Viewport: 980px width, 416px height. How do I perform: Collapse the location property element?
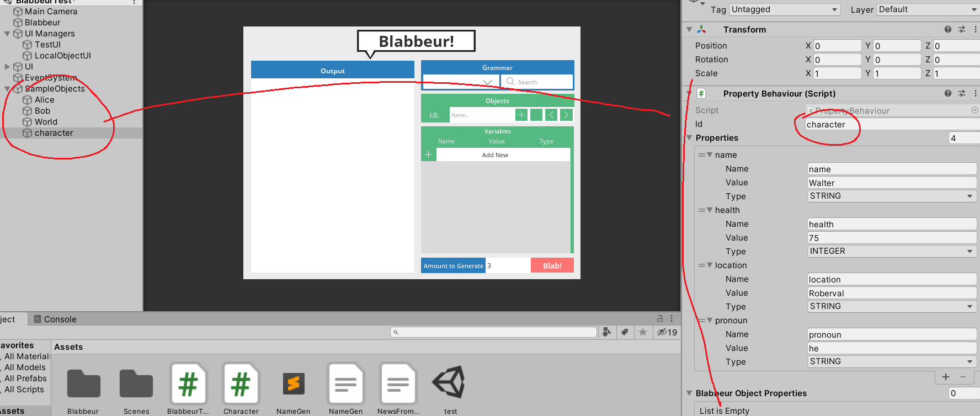(710, 265)
